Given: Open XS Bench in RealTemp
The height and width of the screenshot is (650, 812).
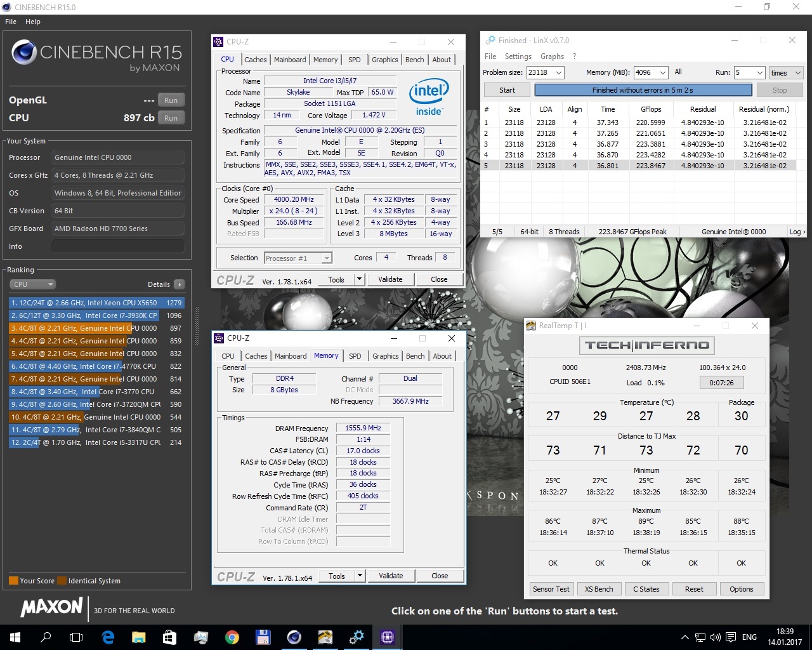Looking at the screenshot, I should [599, 589].
